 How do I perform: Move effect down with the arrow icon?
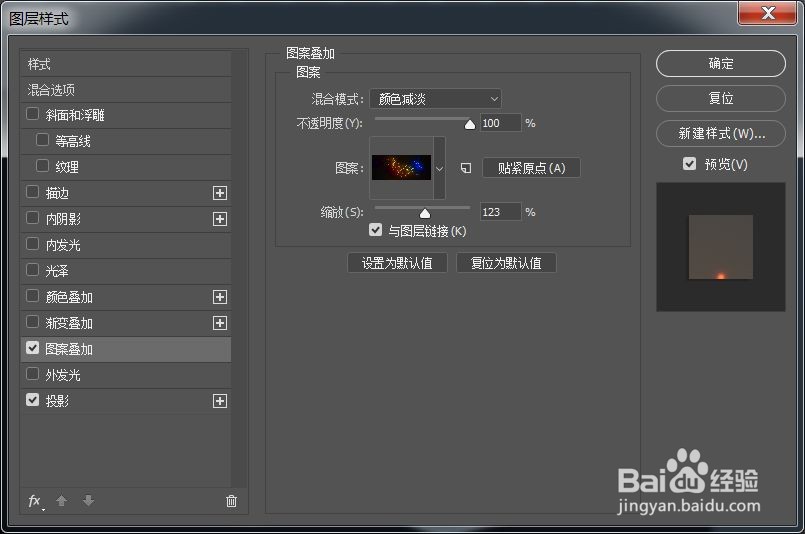tap(88, 501)
